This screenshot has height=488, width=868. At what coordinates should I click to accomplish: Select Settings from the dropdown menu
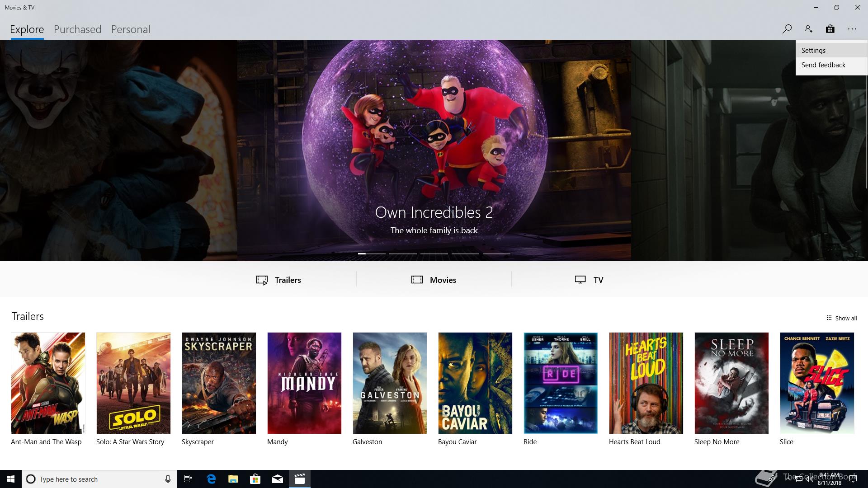(831, 51)
